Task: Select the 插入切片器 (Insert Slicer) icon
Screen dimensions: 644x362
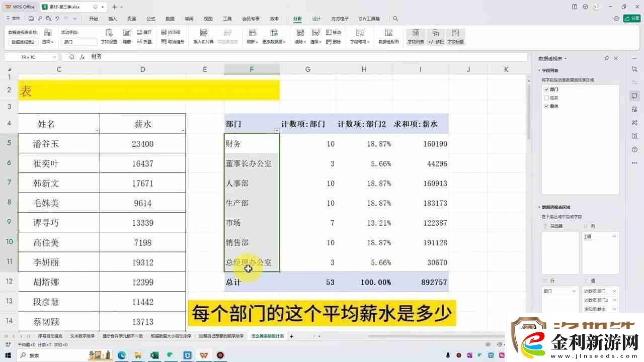Action: click(203, 35)
